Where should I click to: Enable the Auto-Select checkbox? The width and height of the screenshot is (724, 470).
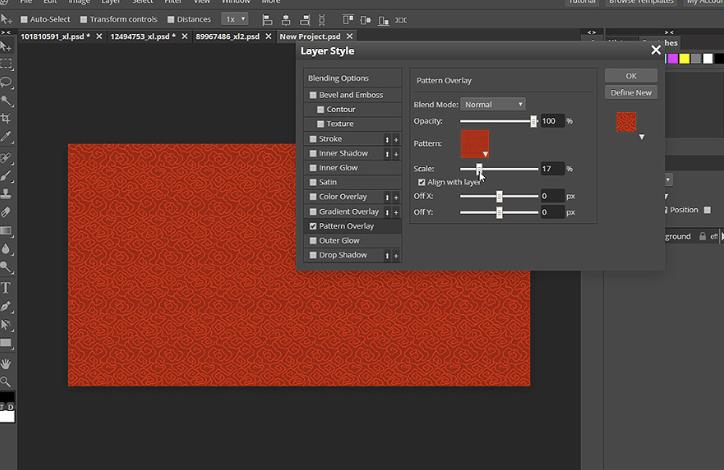tap(24, 19)
